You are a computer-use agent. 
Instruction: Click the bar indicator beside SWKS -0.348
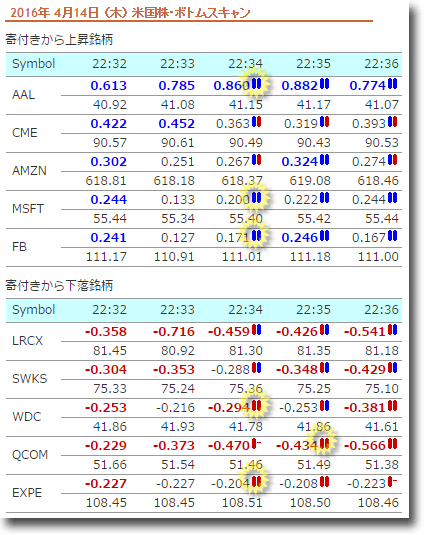324,368
